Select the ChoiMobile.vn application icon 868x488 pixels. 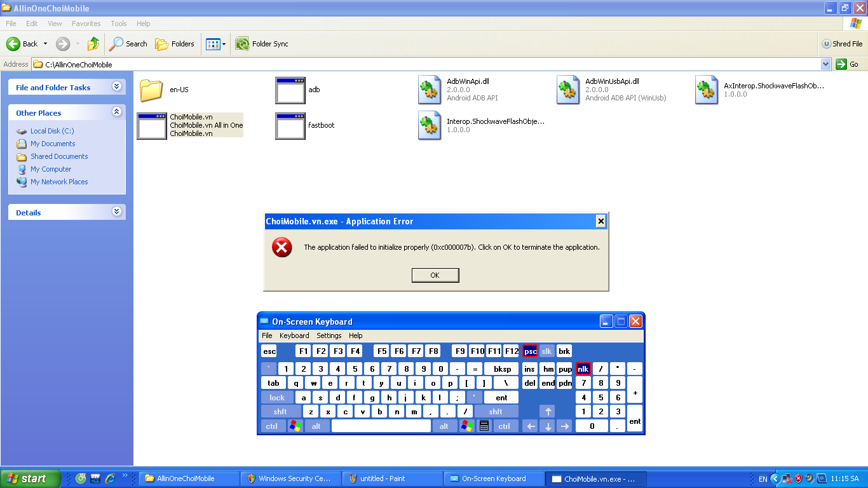coord(152,126)
